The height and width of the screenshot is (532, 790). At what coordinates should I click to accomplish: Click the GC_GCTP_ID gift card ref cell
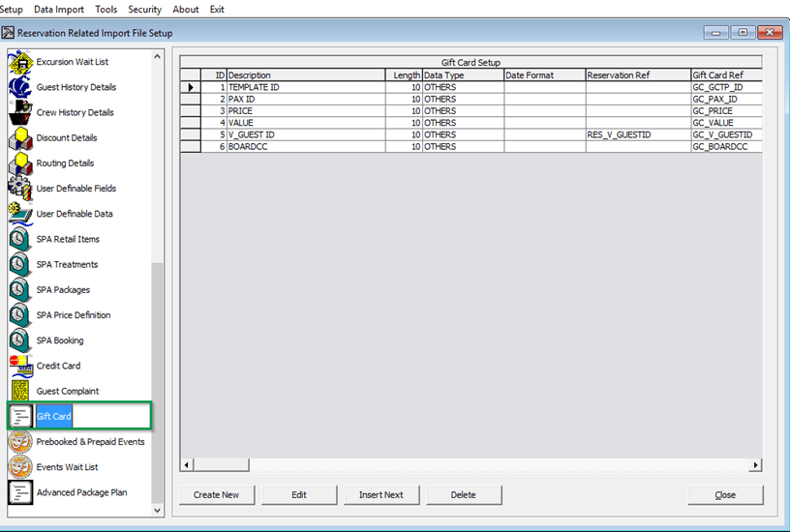(726, 87)
